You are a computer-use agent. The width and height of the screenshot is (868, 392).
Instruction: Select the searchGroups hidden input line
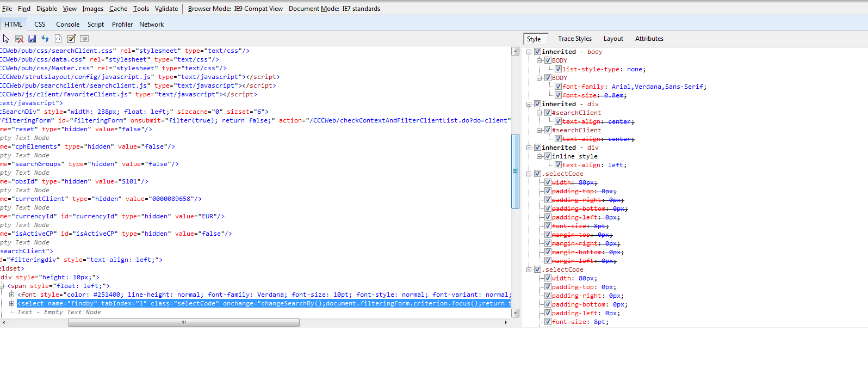pos(89,164)
